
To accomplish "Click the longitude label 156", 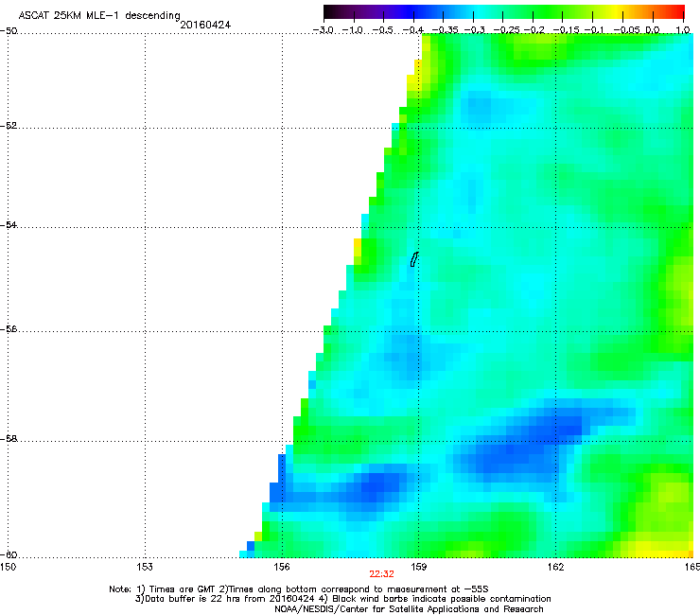I will (x=282, y=567).
